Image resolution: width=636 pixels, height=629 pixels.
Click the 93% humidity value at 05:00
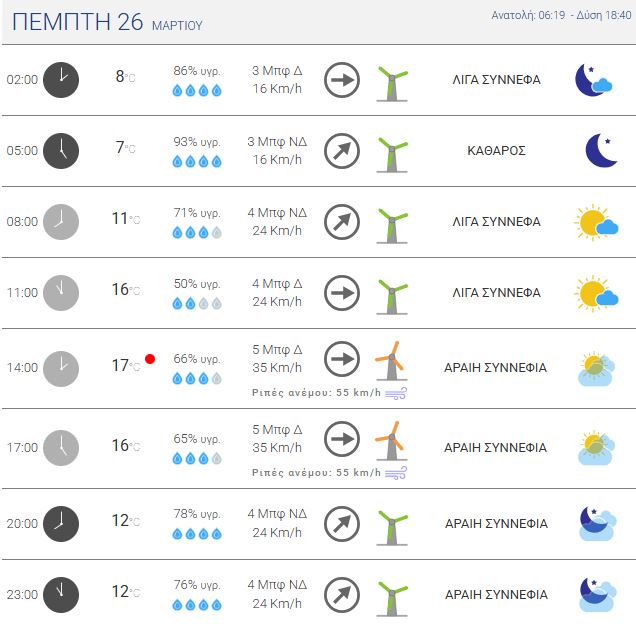197,142
